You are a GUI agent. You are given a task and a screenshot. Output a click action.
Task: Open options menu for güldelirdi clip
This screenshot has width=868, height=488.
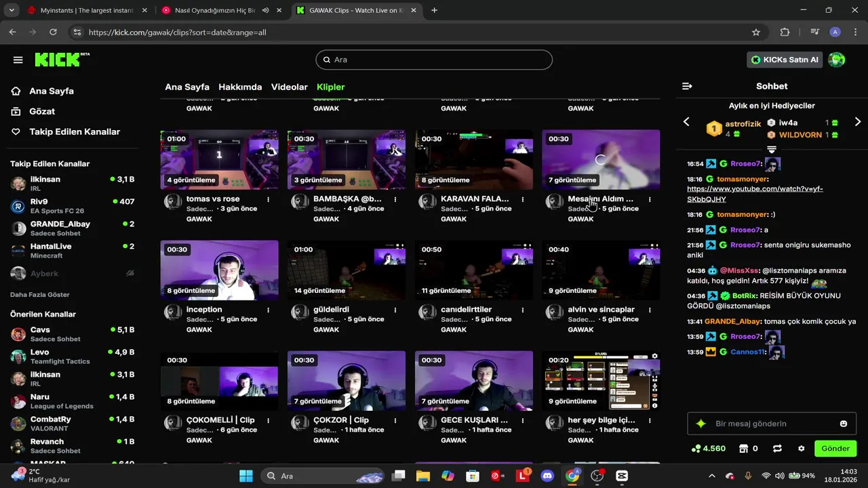tap(395, 310)
